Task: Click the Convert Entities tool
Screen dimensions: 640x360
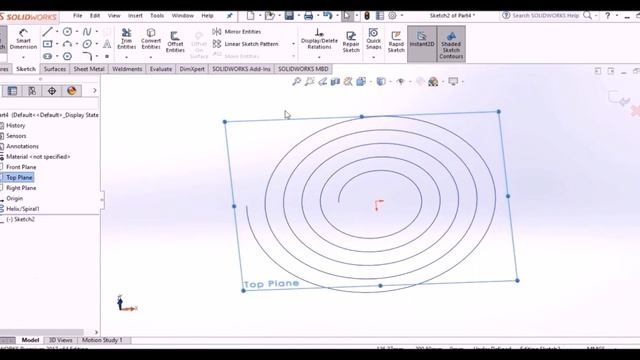Action: (x=151, y=39)
